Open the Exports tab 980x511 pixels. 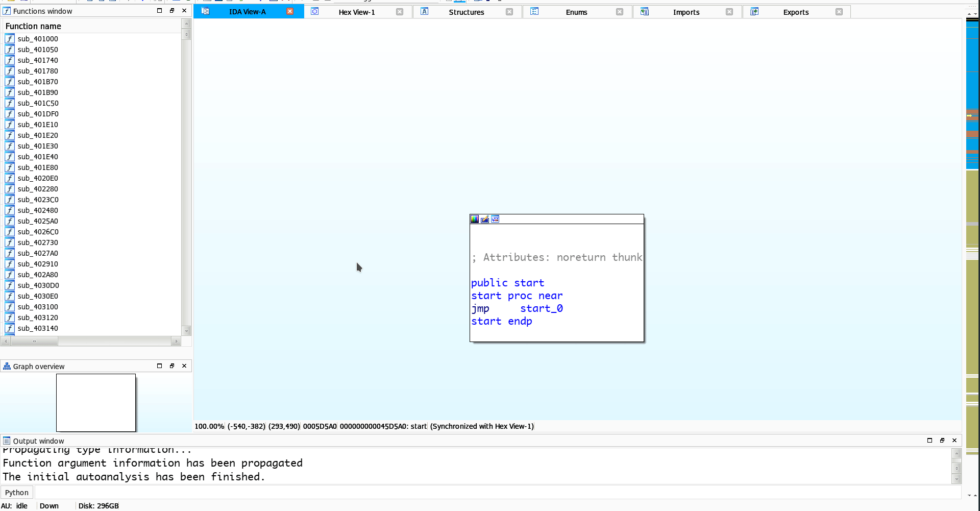(796, 12)
